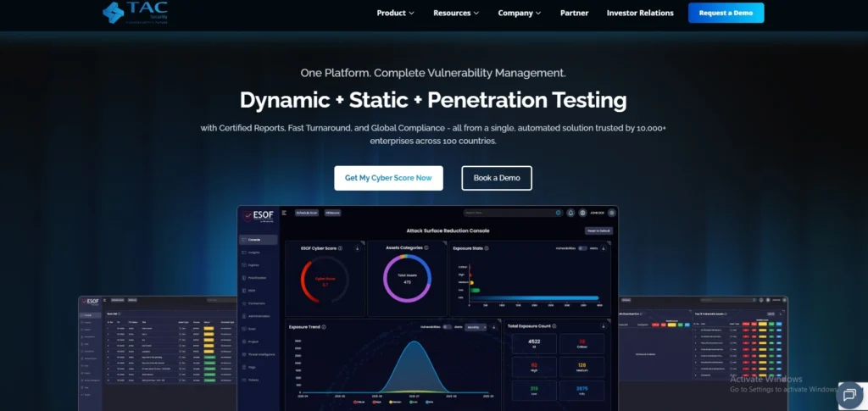Download the Total Exposure Count card
The image size is (868, 411).
604,326
